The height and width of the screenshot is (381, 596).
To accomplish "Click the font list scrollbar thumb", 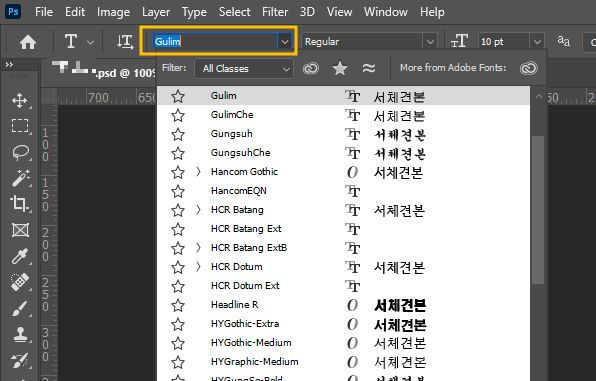I will pos(538,210).
